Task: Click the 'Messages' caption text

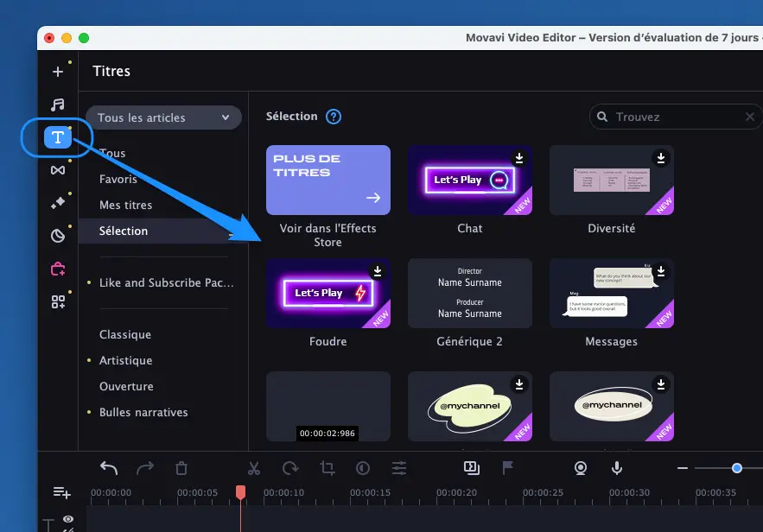Action: (611, 342)
